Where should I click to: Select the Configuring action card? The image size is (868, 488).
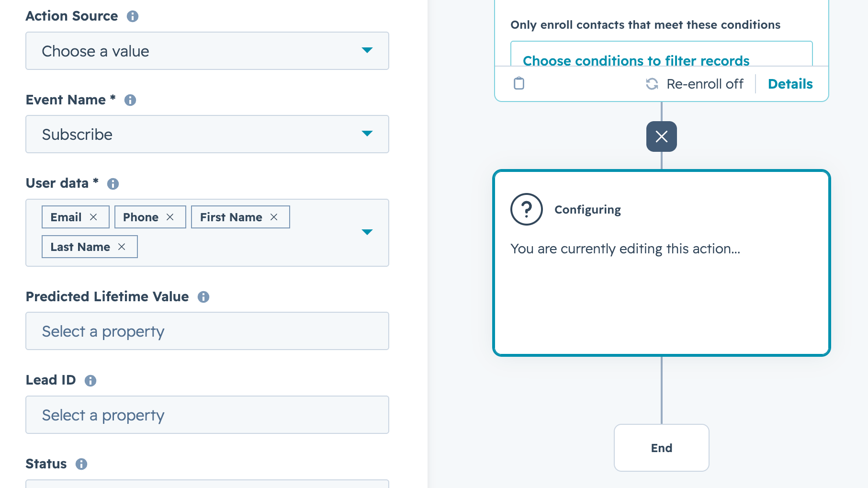[662, 263]
